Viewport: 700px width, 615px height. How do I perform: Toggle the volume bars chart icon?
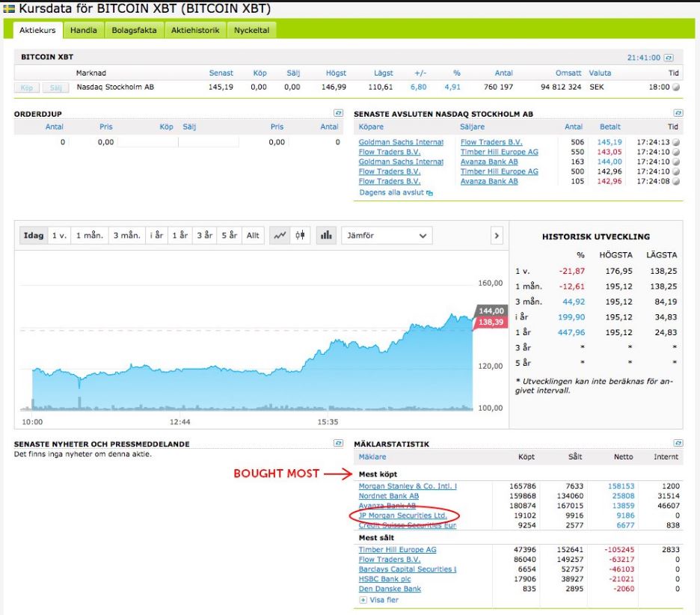(x=326, y=235)
